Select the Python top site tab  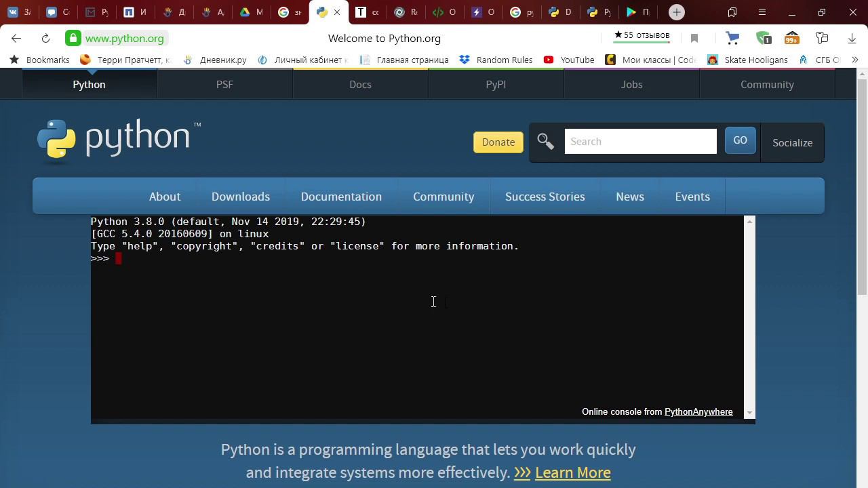click(x=89, y=85)
